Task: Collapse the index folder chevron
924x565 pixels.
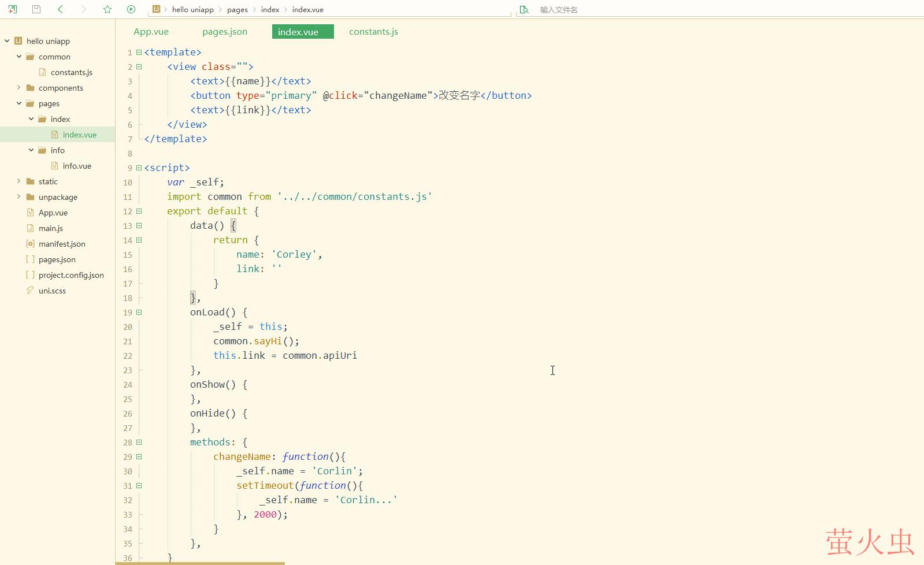Action: pos(31,119)
